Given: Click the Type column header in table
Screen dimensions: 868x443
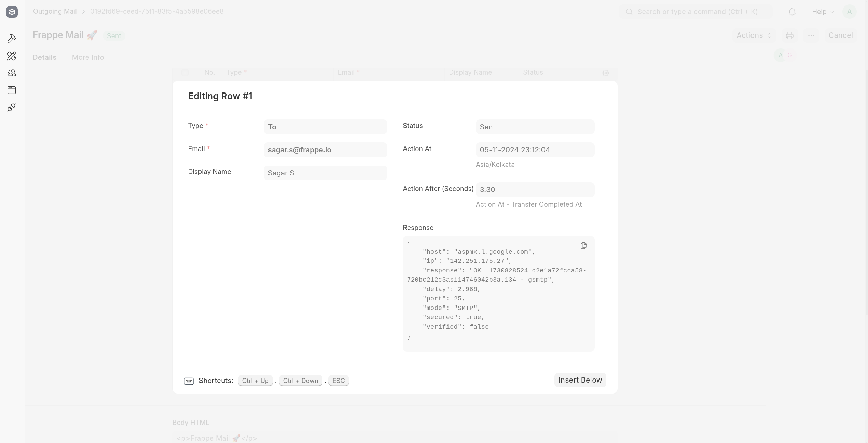Looking at the screenshot, I should [x=236, y=72].
